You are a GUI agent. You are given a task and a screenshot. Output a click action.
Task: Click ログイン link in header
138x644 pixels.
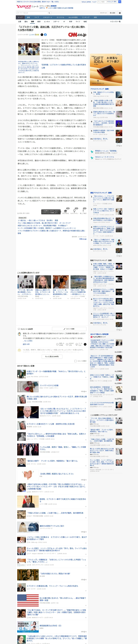[42, 8]
